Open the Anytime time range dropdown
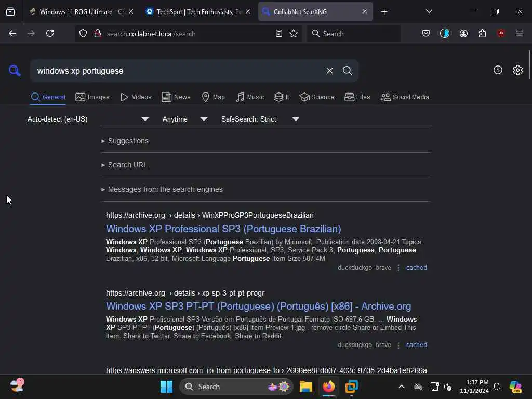This screenshot has height=399, width=532. 184,119
